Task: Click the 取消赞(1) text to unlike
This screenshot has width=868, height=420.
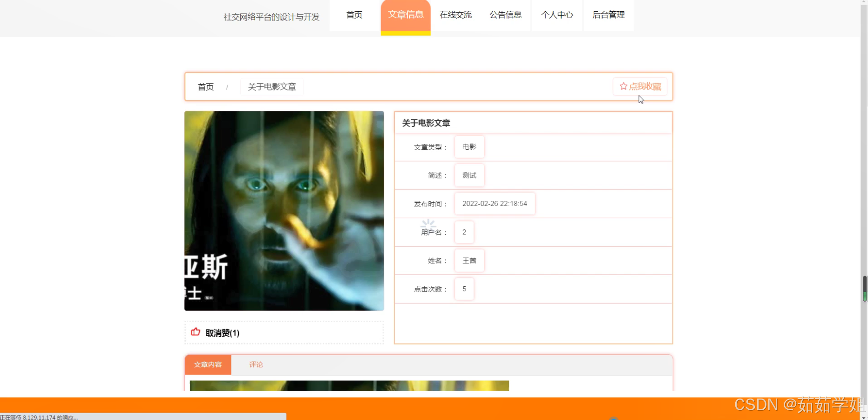Action: 223,333
